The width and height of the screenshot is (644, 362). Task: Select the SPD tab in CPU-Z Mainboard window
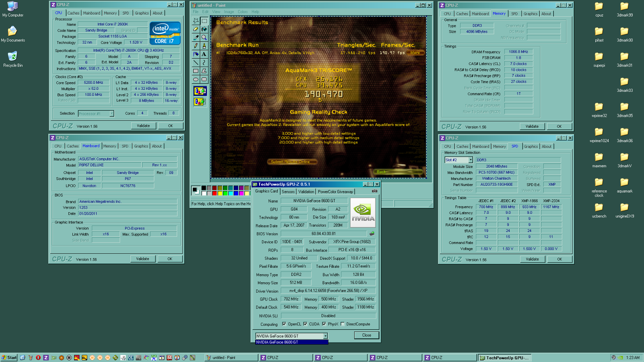coord(125,146)
